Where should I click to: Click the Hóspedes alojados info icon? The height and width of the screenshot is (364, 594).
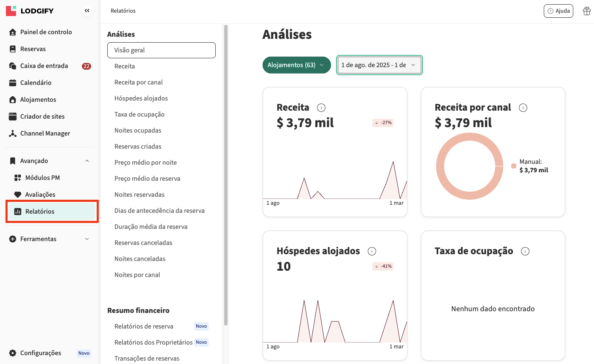click(x=372, y=251)
